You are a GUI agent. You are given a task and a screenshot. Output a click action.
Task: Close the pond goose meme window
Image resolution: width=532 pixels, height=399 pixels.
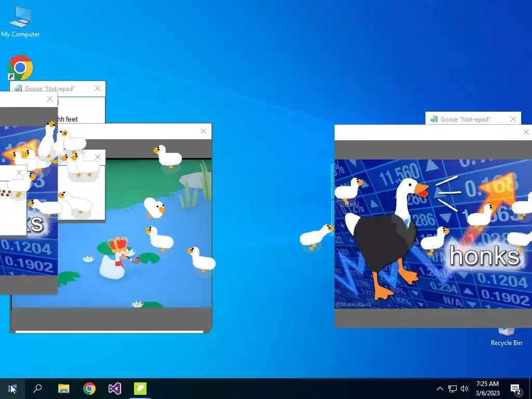point(204,131)
